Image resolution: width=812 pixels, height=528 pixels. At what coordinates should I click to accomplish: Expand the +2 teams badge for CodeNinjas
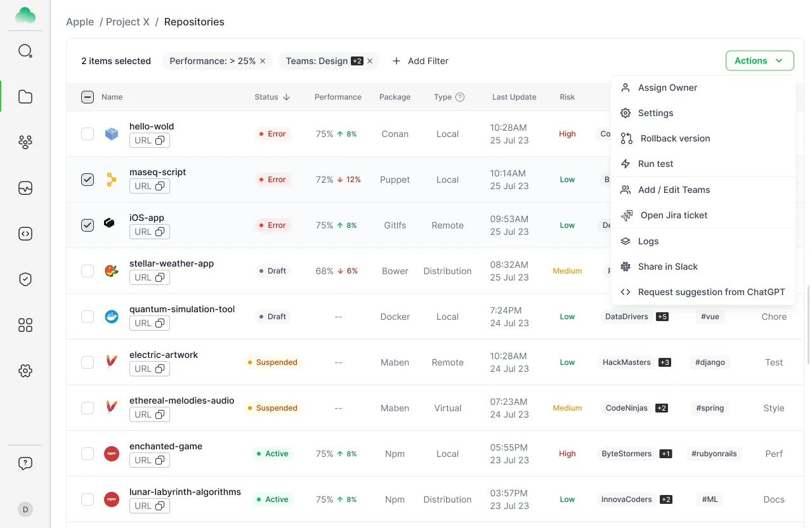[x=662, y=408]
